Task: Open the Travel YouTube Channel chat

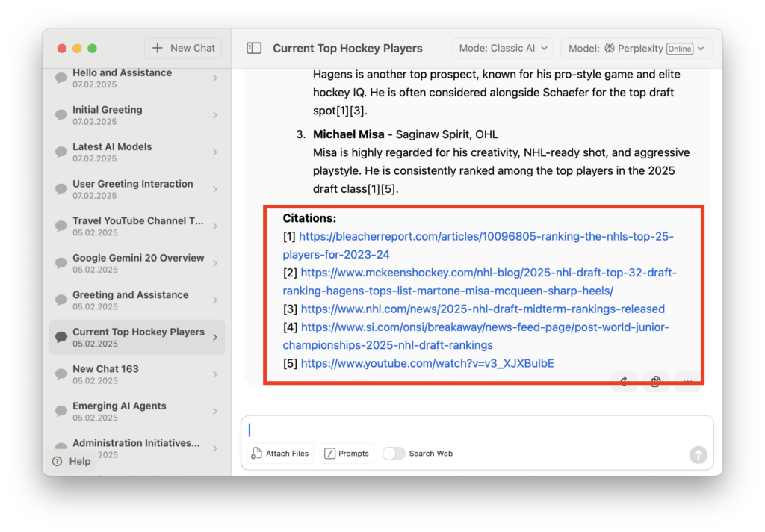Action: (137, 226)
